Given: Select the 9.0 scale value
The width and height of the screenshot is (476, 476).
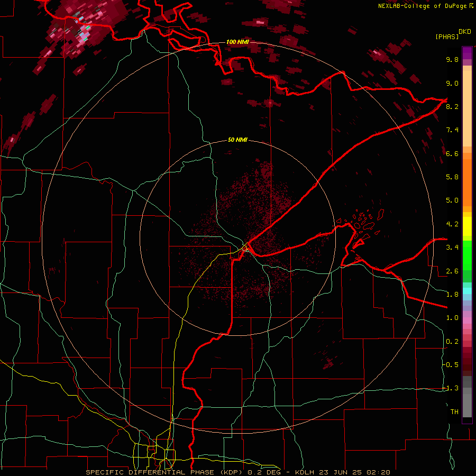Looking at the screenshot, I should (x=452, y=83).
